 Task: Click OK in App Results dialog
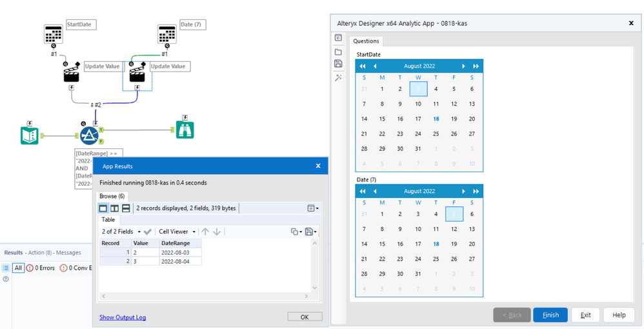coord(305,317)
